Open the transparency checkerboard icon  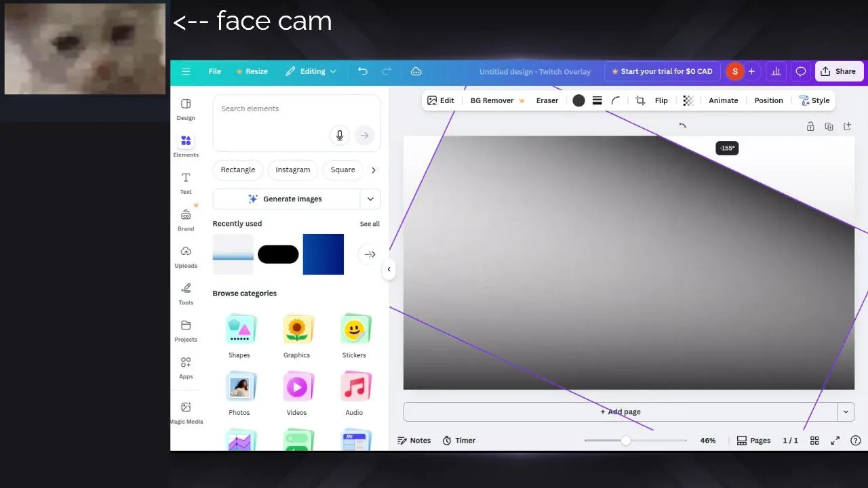(688, 100)
